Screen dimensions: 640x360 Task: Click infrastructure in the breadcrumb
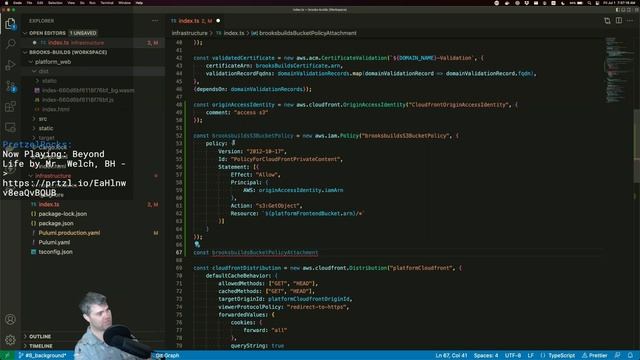[x=189, y=33]
